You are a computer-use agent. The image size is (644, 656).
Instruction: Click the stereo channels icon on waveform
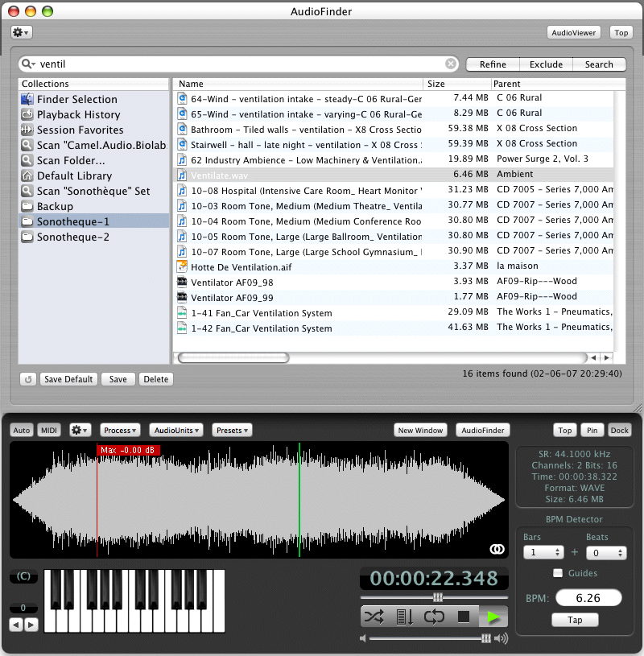click(x=496, y=549)
